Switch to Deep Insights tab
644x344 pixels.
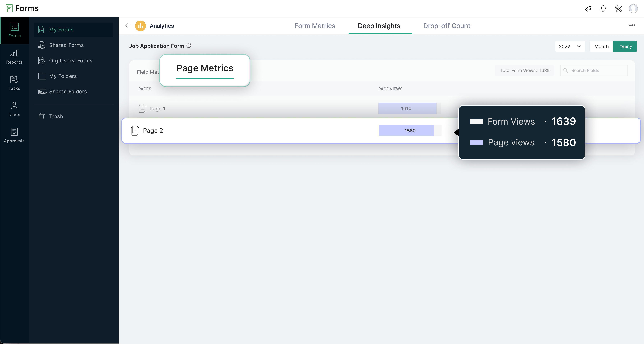tap(379, 26)
